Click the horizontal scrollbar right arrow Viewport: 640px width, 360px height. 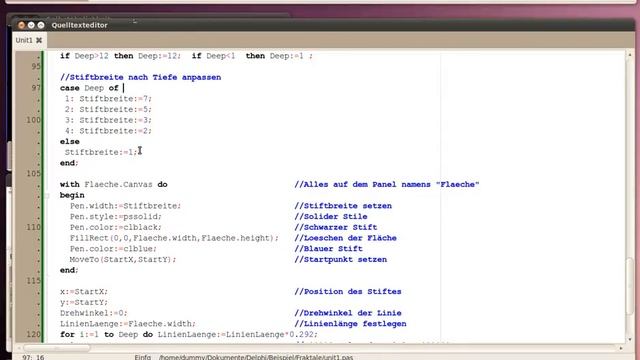(x=621, y=348)
